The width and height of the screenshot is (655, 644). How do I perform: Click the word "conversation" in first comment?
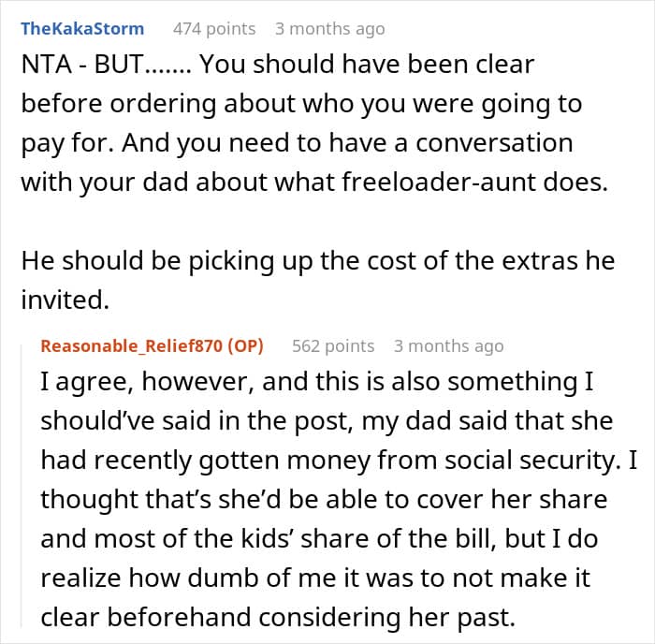coord(481,144)
